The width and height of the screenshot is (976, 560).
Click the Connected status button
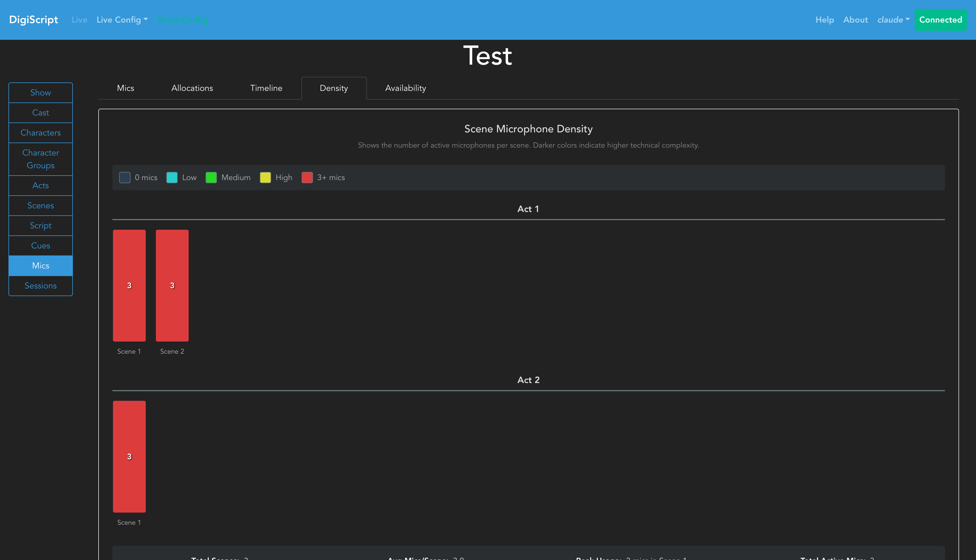tap(940, 19)
